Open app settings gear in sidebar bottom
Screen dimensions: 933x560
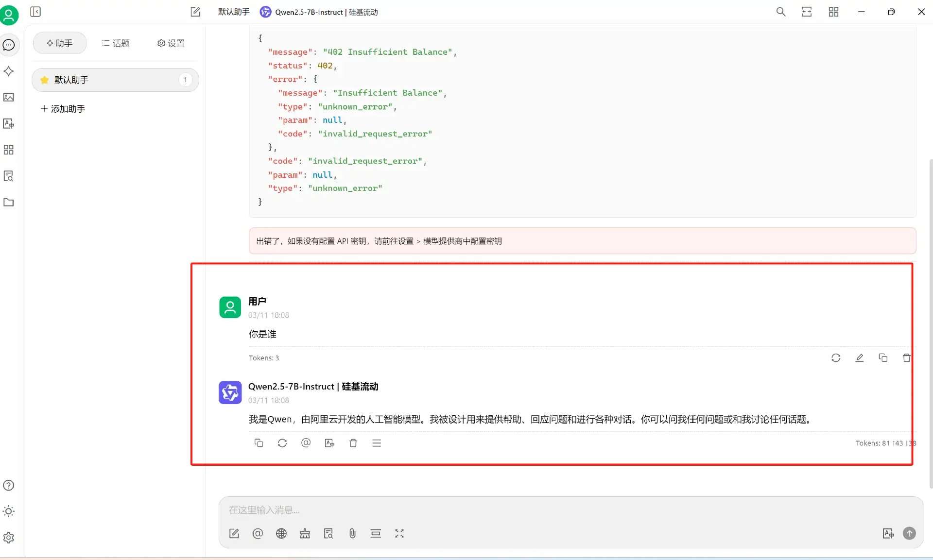click(x=9, y=538)
